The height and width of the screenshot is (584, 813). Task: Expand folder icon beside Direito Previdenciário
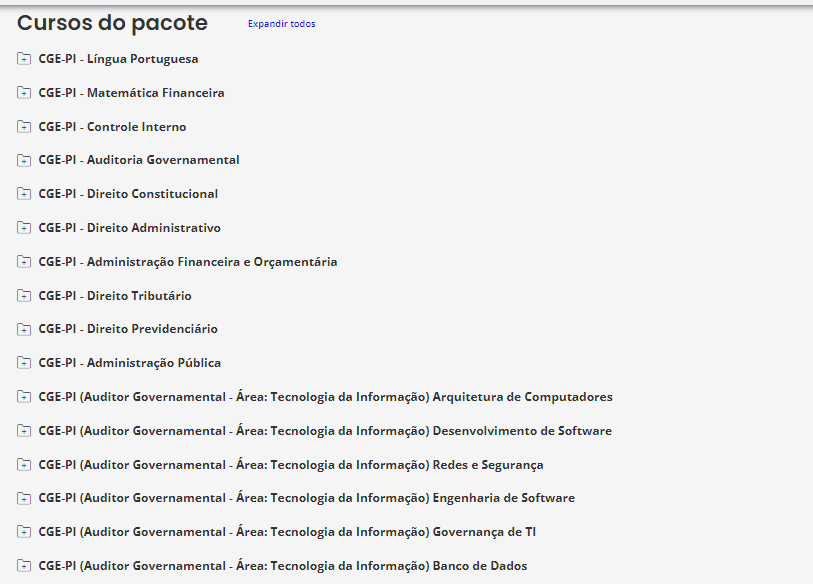[24, 329]
